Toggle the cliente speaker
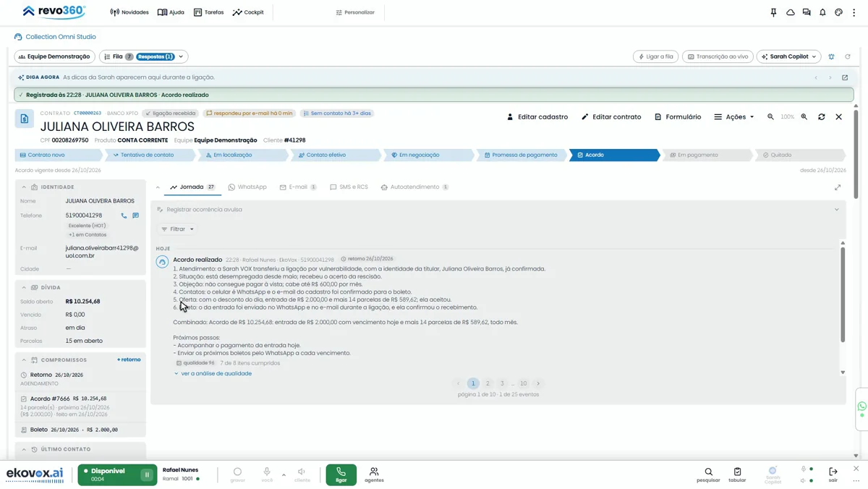The height and width of the screenshot is (489, 868). [302, 475]
